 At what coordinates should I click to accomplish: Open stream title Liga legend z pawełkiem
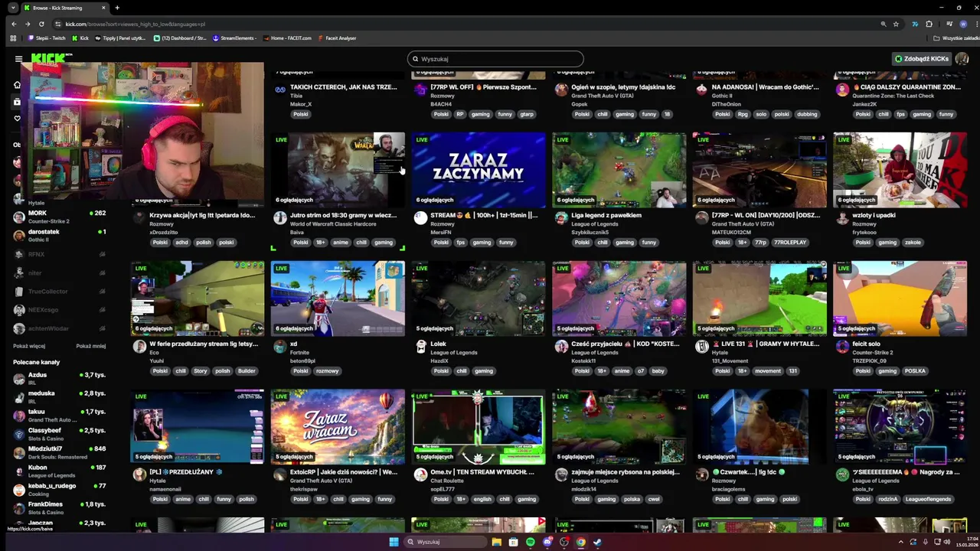606,215
